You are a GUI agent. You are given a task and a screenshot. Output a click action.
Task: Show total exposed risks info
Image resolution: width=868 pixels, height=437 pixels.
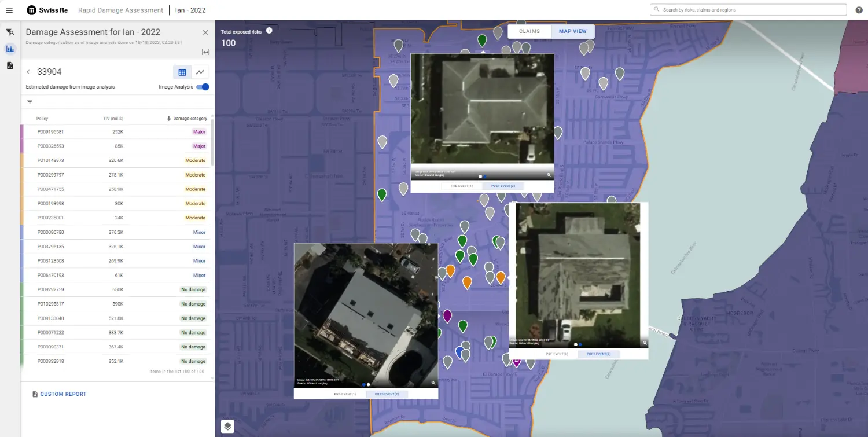269,31
